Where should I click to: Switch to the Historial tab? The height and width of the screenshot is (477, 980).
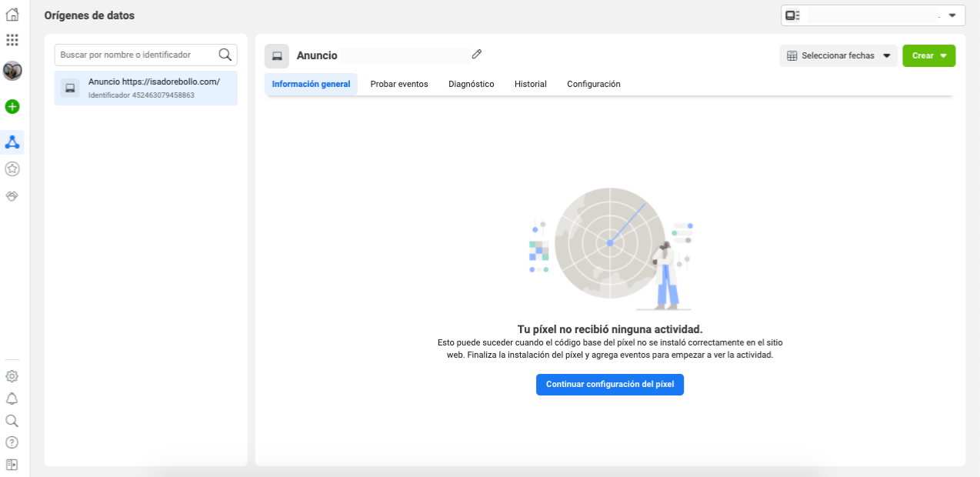point(530,84)
